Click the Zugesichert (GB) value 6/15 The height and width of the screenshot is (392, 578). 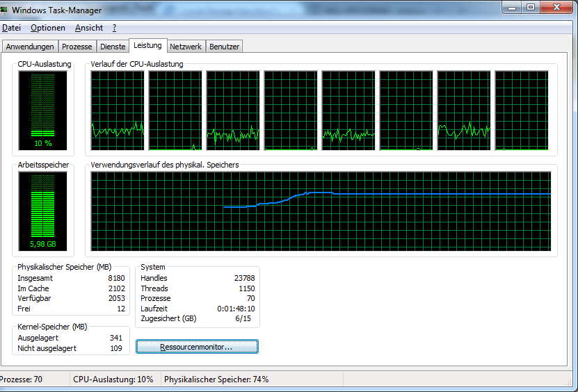(x=243, y=318)
